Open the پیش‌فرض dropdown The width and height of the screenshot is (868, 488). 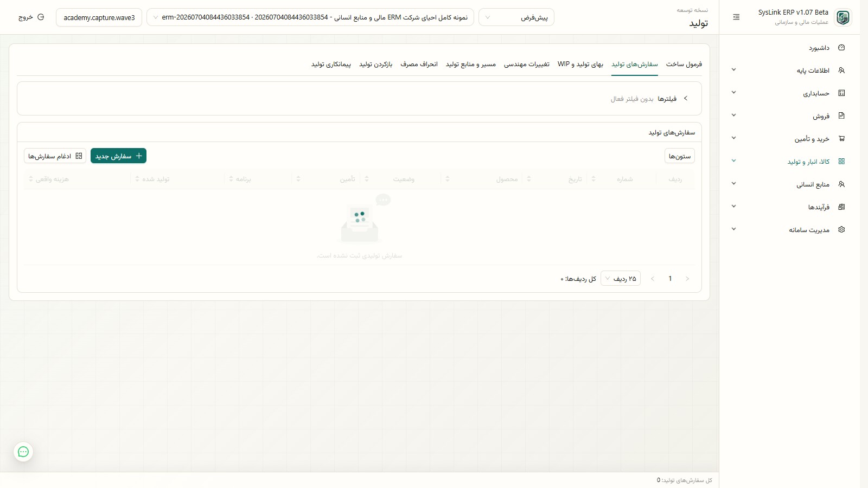516,17
